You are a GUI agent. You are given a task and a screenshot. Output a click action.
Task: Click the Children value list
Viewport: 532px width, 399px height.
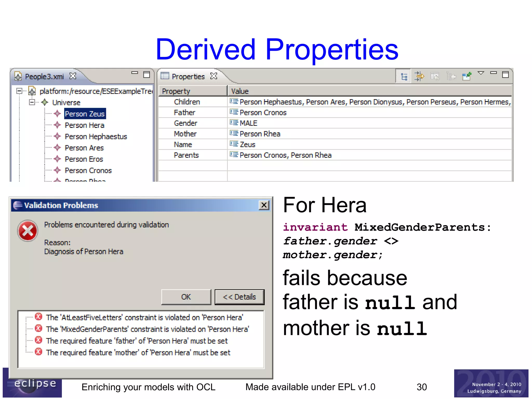pyautogui.click(x=375, y=102)
